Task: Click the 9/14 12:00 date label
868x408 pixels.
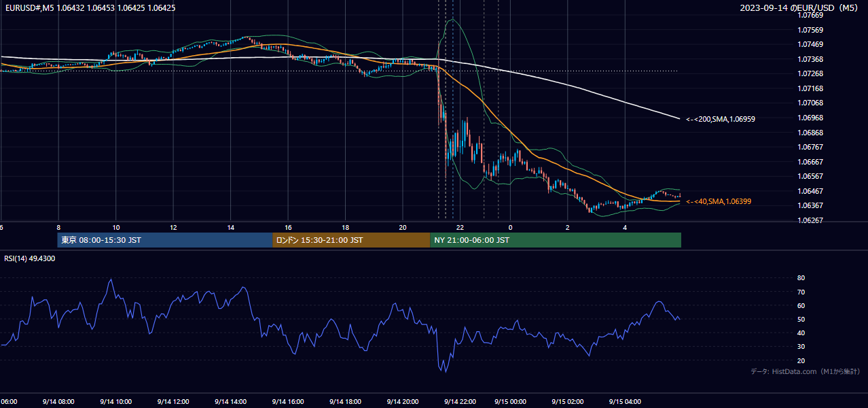Action: coord(173,401)
